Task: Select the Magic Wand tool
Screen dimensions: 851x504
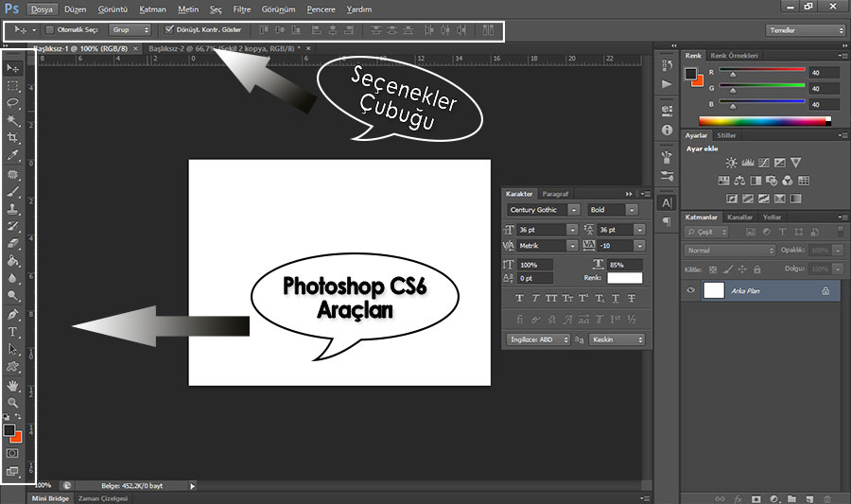Action: tap(12, 120)
